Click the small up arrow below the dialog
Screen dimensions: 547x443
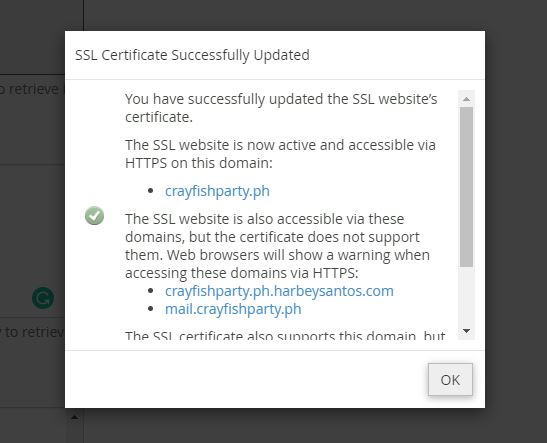coord(74,417)
